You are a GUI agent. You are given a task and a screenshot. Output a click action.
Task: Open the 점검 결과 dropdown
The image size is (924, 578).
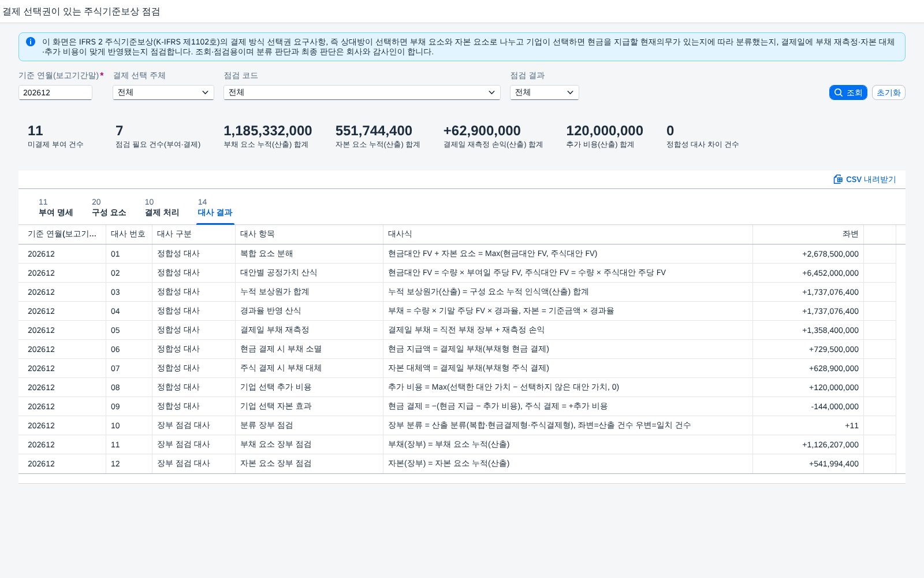pos(545,92)
